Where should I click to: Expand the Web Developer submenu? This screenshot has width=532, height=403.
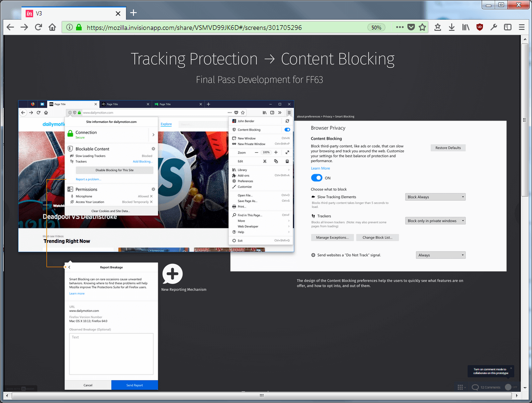[x=261, y=226]
